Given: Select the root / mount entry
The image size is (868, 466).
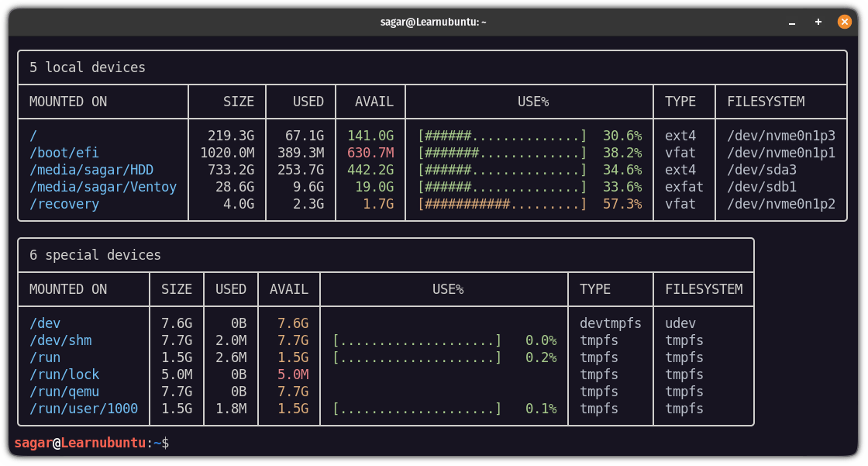Looking at the screenshot, I should pyautogui.click(x=32, y=135).
